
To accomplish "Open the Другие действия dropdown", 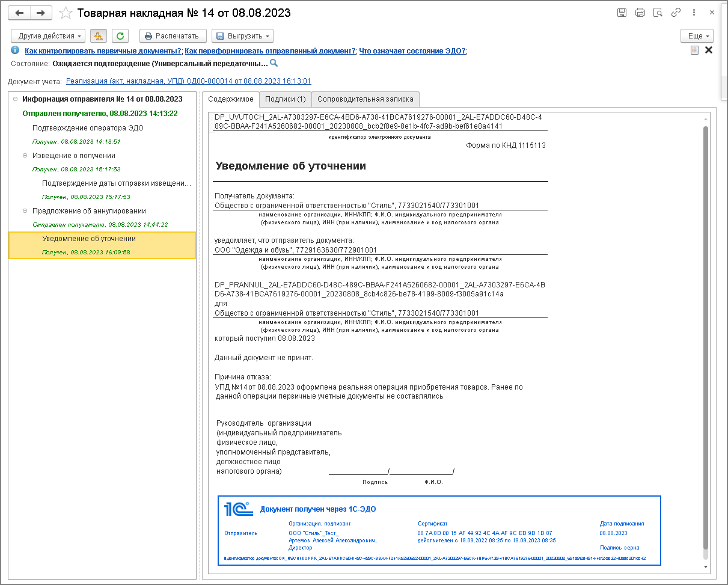I will 48,36.
